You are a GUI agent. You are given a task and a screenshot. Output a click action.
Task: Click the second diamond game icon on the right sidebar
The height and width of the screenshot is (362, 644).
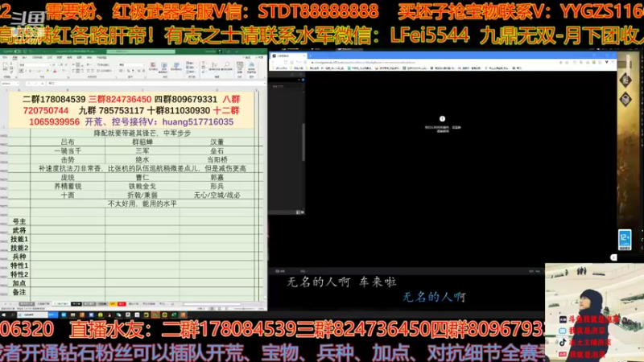(x=625, y=99)
